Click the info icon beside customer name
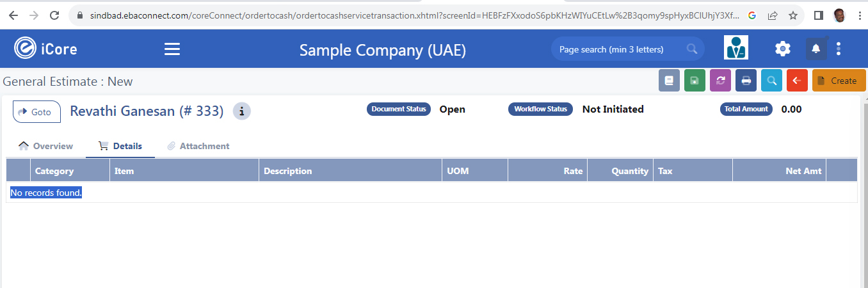The height and width of the screenshot is (288, 868). [241, 111]
